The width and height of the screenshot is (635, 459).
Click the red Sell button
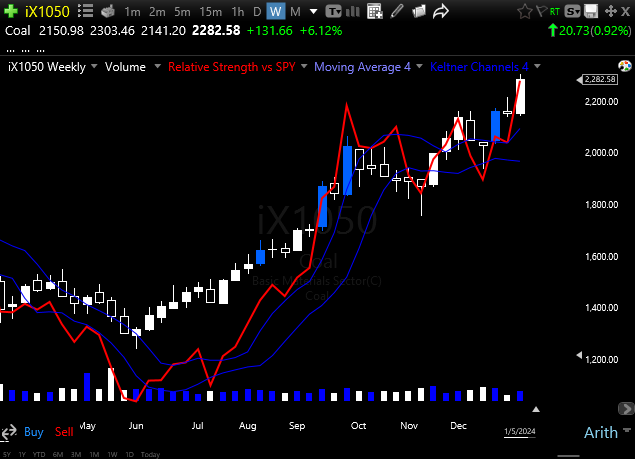64,432
